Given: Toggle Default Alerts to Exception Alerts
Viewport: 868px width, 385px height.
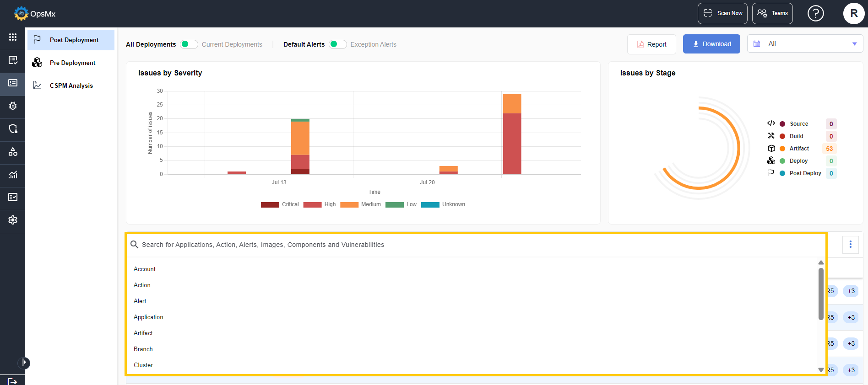Looking at the screenshot, I should click(337, 44).
